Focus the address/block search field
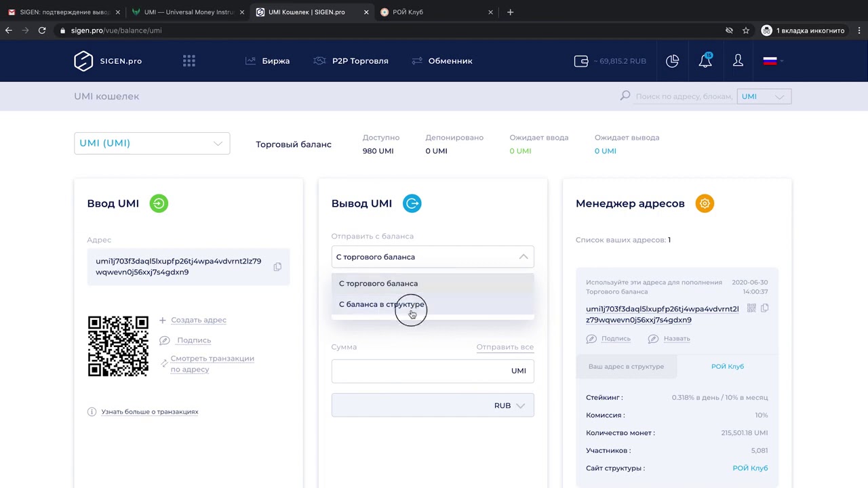 click(684, 96)
